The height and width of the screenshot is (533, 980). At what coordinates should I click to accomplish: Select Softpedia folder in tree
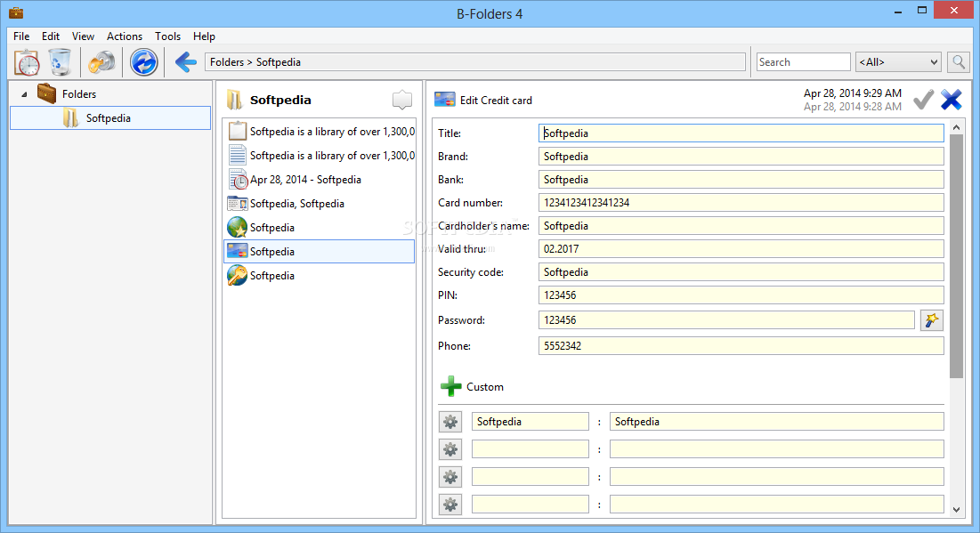coord(110,118)
